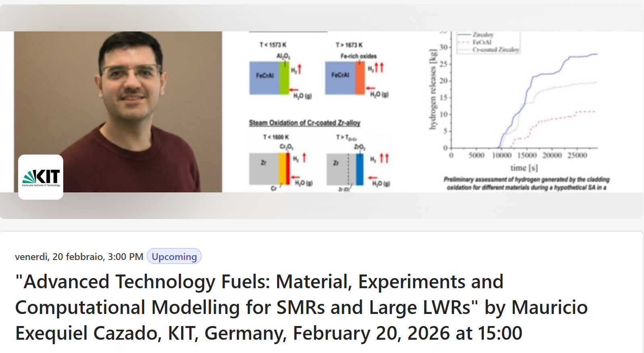Click the Zircaloy entry in chart legend
The height and width of the screenshot is (353, 644).
click(482, 35)
